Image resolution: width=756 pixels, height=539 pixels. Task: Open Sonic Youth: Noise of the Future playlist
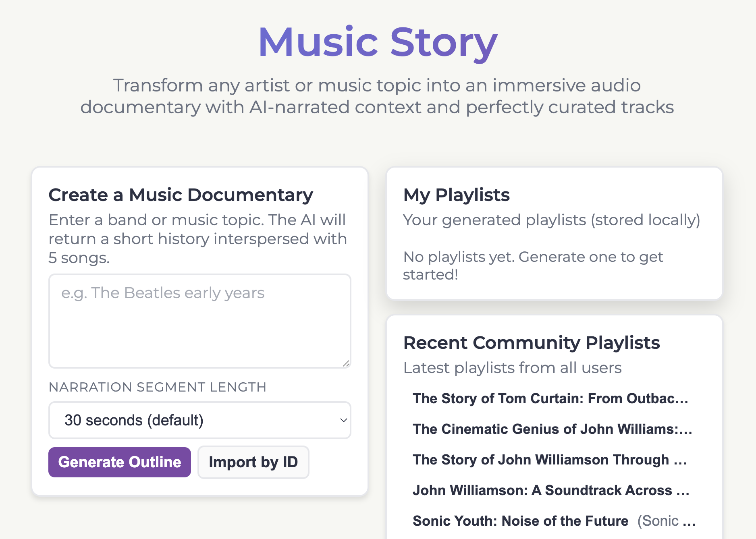click(520, 521)
